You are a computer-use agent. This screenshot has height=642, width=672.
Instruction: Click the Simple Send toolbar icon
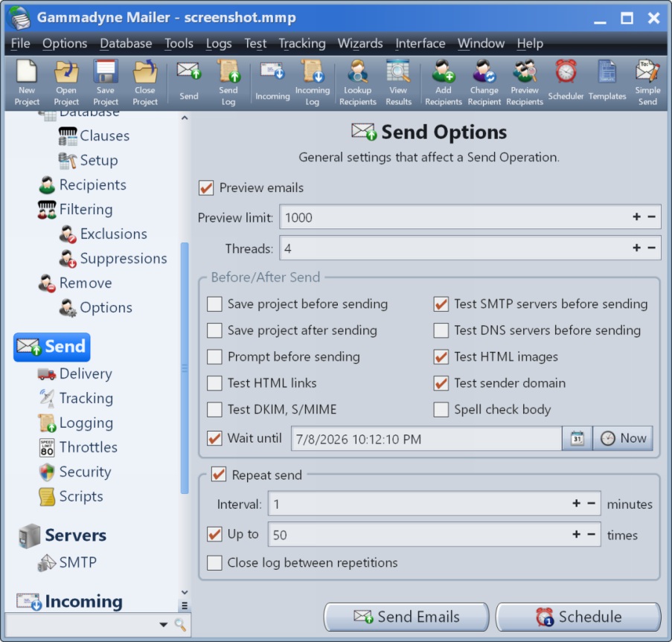pyautogui.click(x=647, y=83)
